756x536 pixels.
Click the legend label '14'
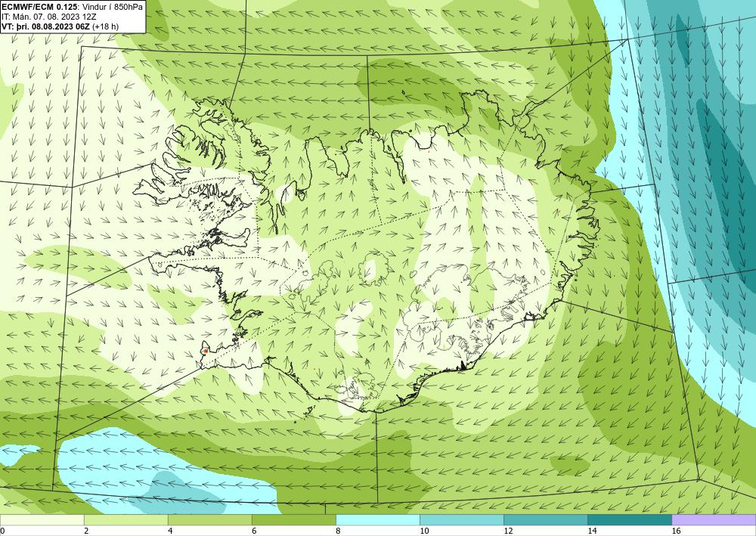coord(592,531)
